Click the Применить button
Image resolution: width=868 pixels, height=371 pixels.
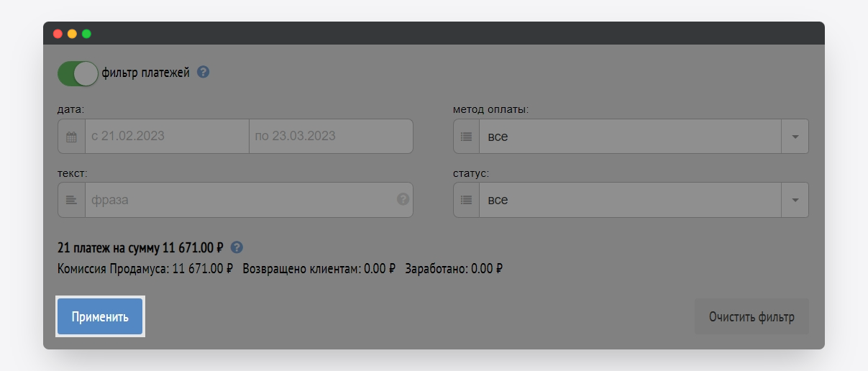click(x=100, y=316)
